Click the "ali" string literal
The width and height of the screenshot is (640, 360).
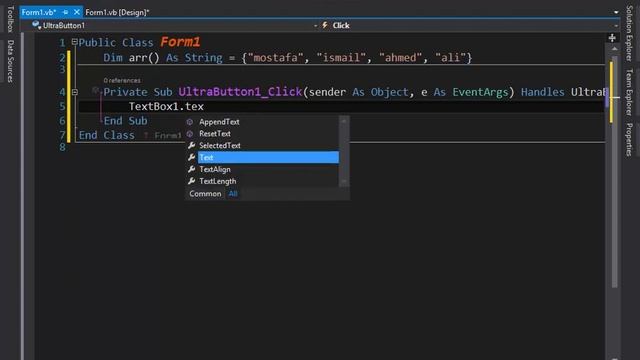pos(450,58)
